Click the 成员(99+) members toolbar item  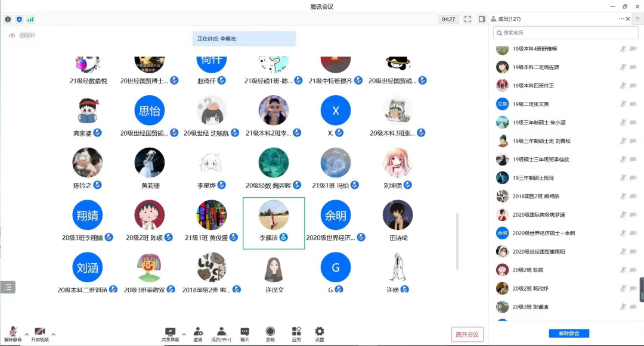(x=221, y=332)
